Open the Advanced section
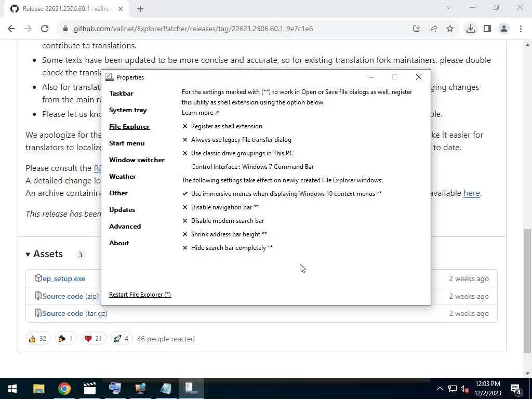532x399 pixels. pos(125,227)
